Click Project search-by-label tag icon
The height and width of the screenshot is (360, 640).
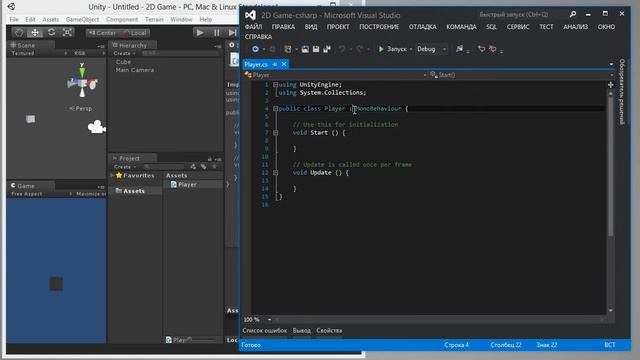pyautogui.click(x=204, y=167)
